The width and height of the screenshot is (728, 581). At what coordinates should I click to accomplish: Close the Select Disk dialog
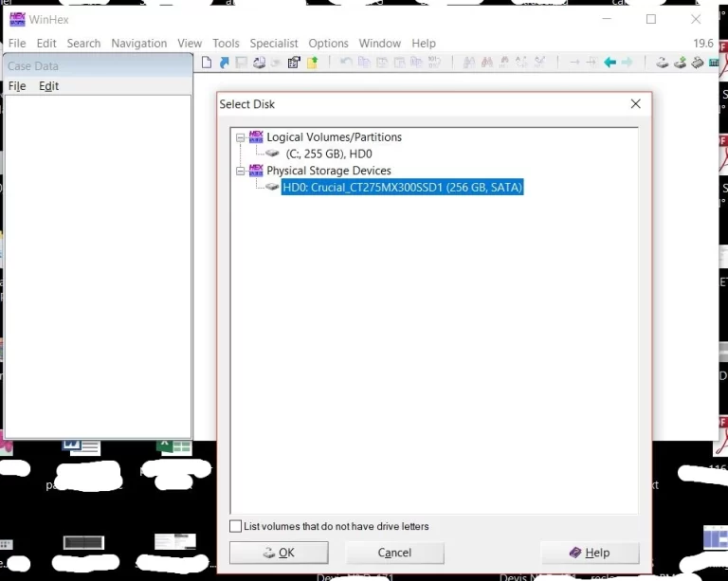pos(636,103)
